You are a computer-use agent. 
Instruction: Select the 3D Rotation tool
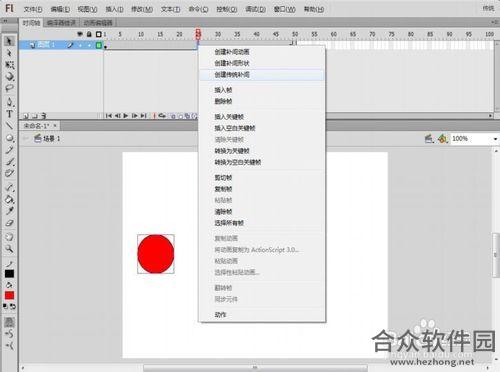tap(9, 77)
